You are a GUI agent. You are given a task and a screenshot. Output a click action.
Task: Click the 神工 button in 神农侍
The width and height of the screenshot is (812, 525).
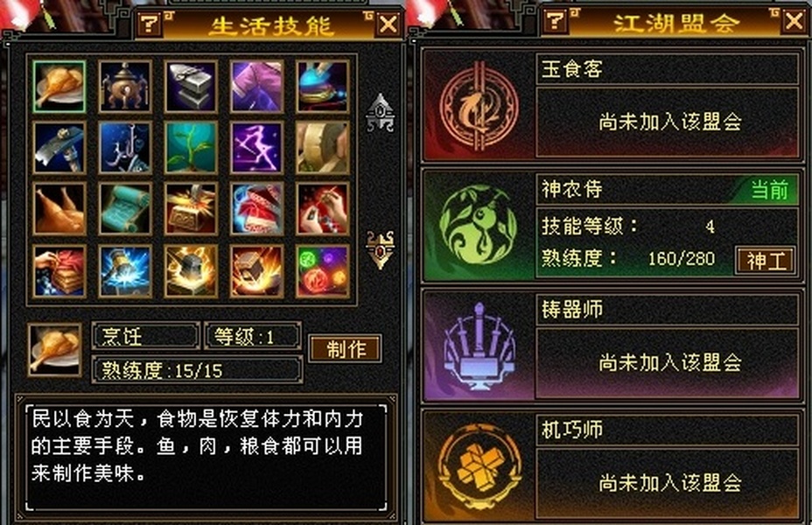point(766,260)
